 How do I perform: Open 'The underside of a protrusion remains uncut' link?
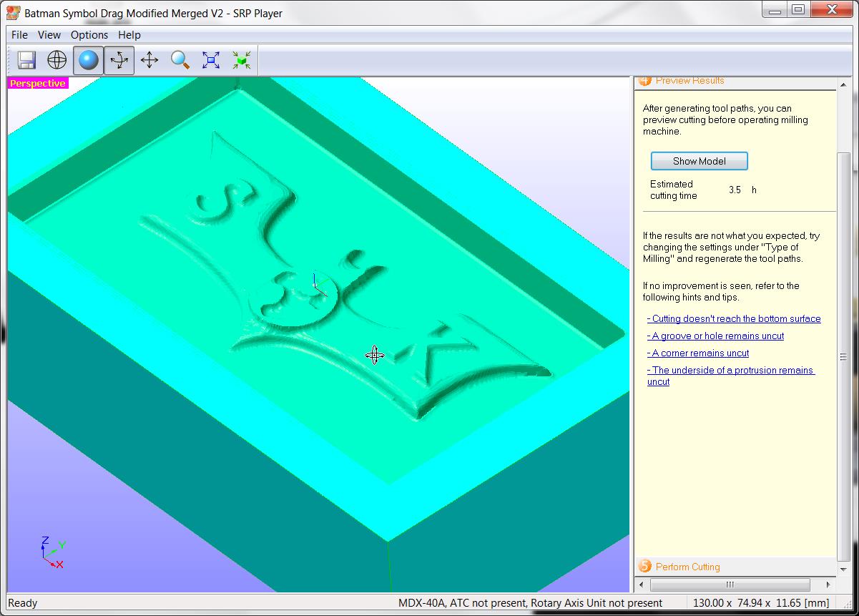(x=731, y=376)
